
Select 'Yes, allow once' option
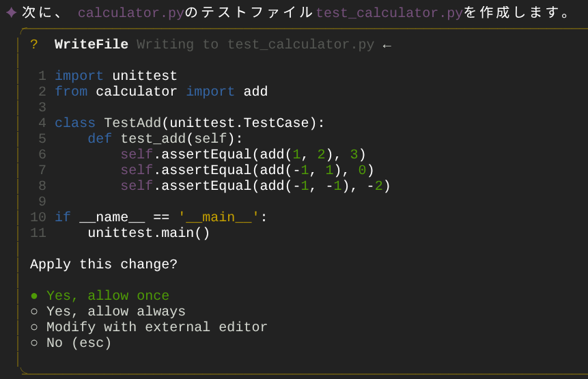[100, 296]
